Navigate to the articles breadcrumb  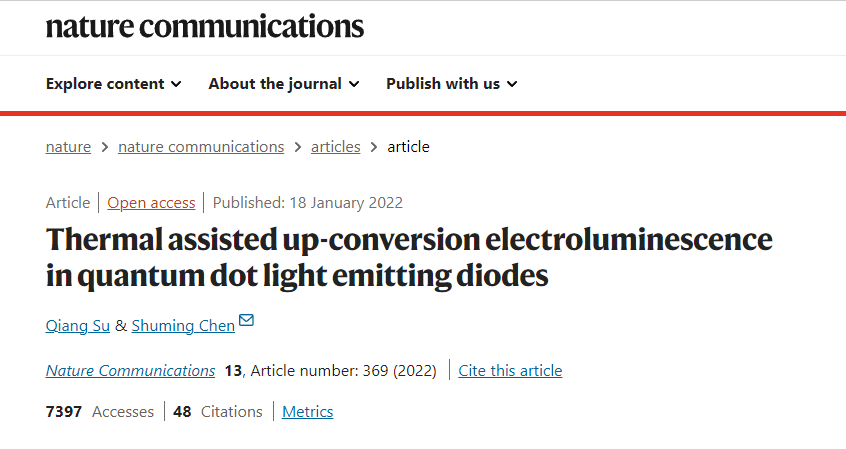click(335, 146)
